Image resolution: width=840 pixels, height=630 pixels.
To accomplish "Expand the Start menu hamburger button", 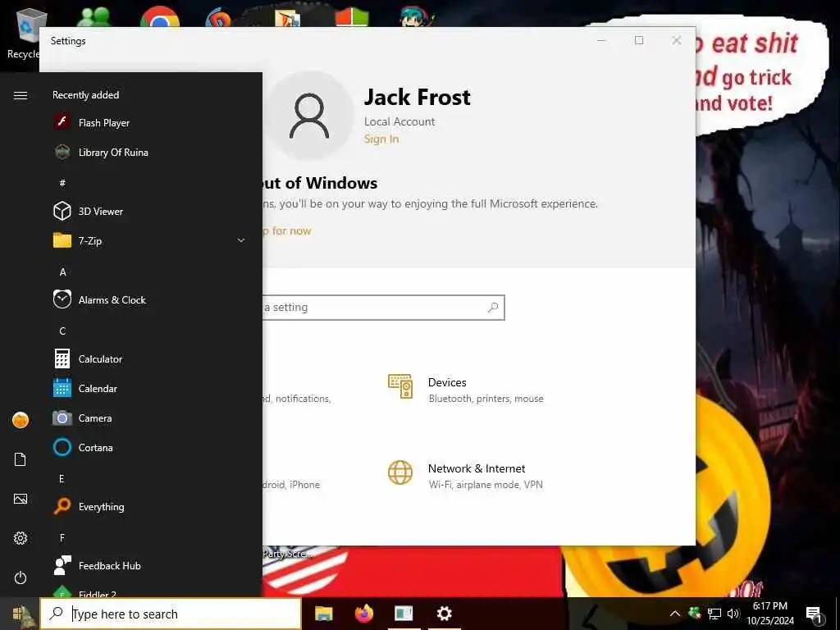I will coord(21,95).
